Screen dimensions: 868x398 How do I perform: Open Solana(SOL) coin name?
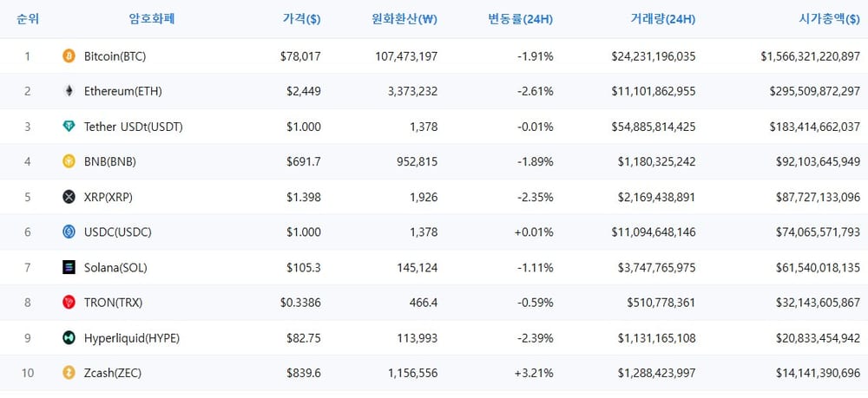pyautogui.click(x=115, y=268)
